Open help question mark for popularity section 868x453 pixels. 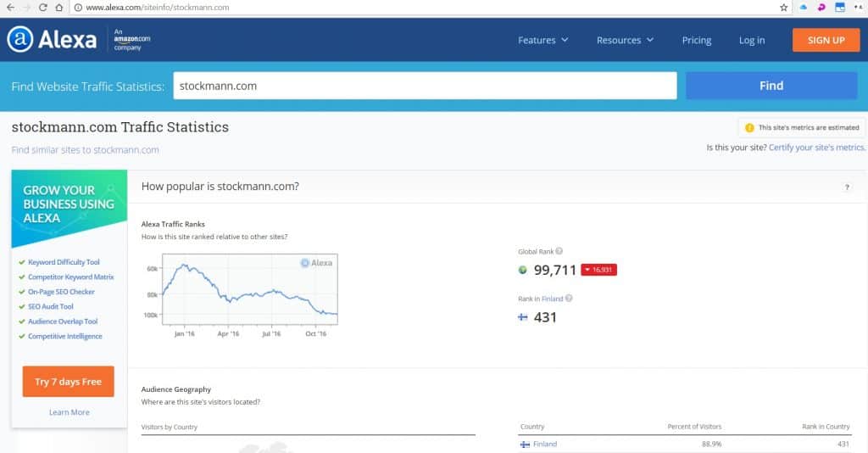[847, 187]
